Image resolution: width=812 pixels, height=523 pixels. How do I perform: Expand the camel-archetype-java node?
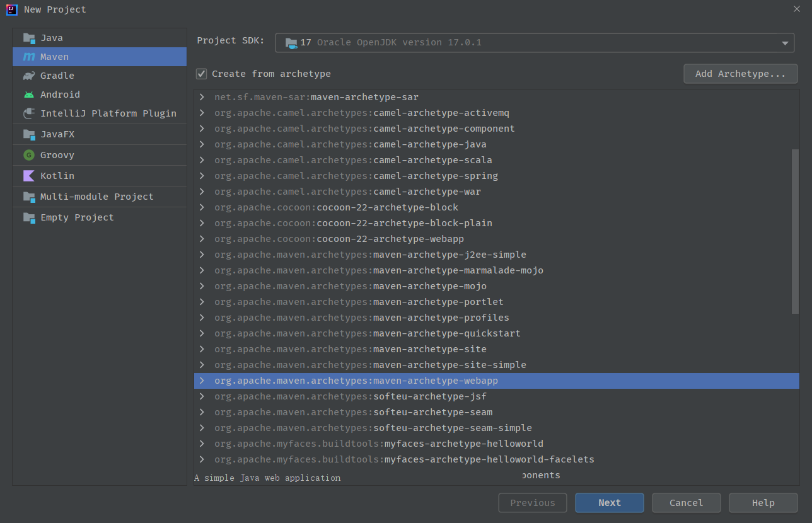[x=202, y=144]
